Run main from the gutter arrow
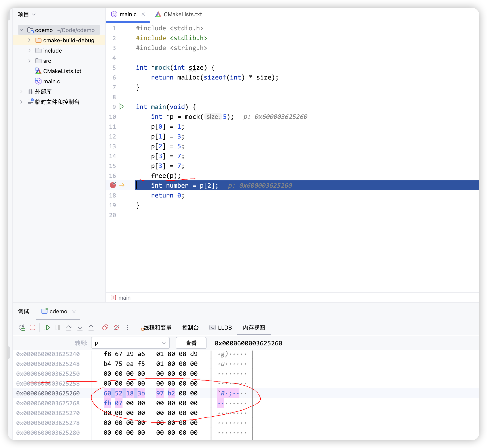 121,107
